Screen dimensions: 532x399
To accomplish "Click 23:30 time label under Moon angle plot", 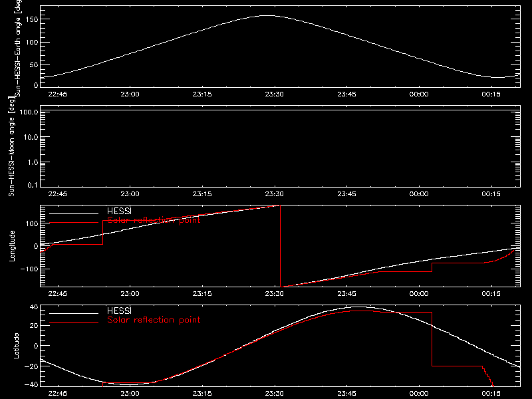I will tap(275, 194).
